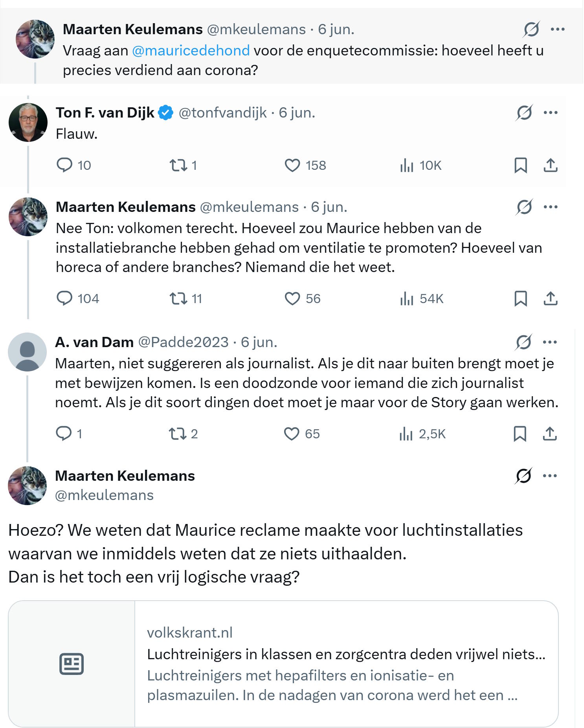Open @Padde2023 profile handle
Screen dimensions: 584x728
pos(183,342)
